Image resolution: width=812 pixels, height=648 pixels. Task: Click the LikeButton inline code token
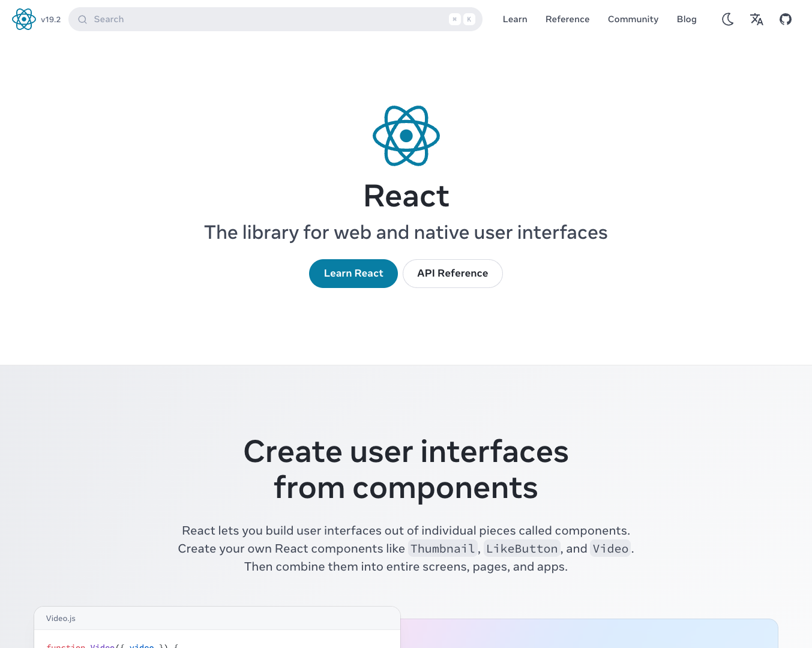522,548
